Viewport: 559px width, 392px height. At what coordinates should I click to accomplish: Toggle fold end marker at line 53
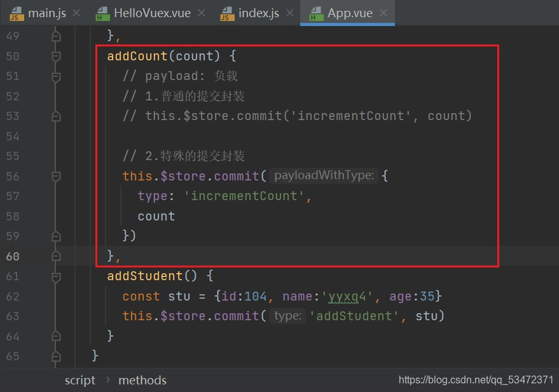coord(56,116)
